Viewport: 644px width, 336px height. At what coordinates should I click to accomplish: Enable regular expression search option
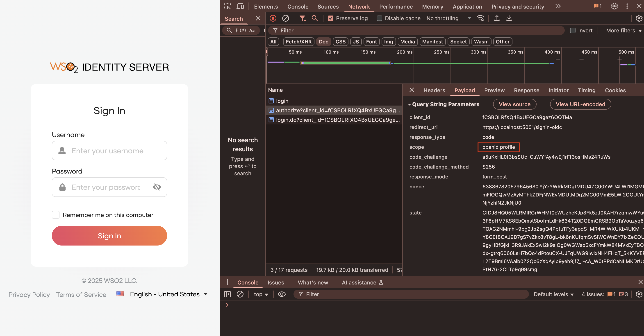coord(243,30)
